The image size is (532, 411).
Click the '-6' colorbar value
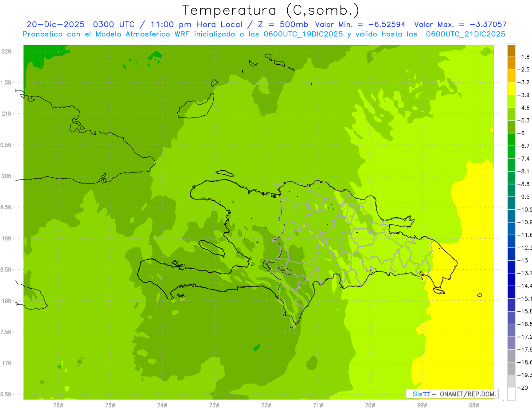[521, 133]
